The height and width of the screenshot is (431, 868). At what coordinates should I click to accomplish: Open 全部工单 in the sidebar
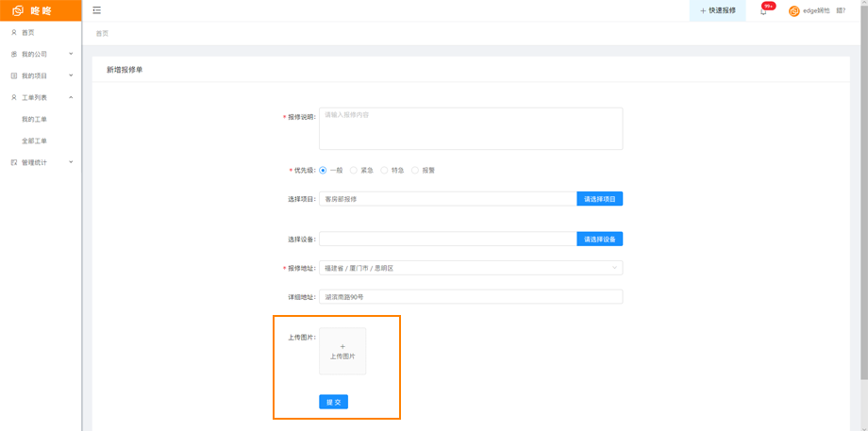35,141
